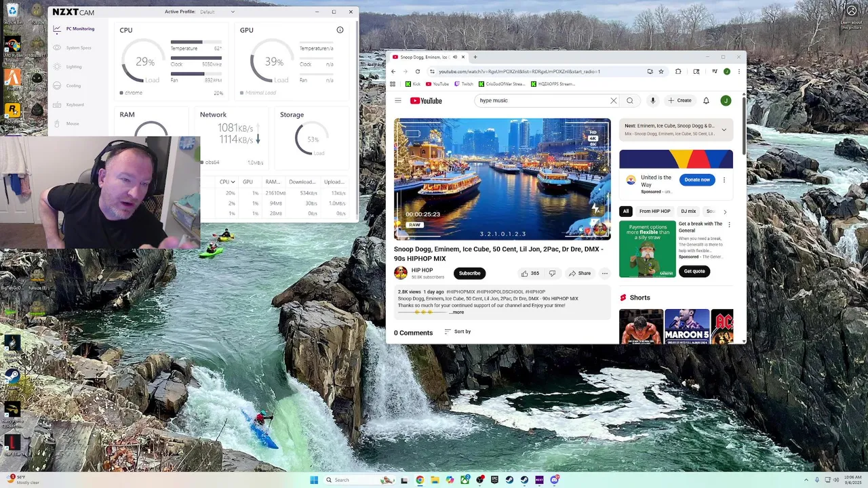Expand the Active Profile dropdown
868x488 pixels.
click(218, 12)
